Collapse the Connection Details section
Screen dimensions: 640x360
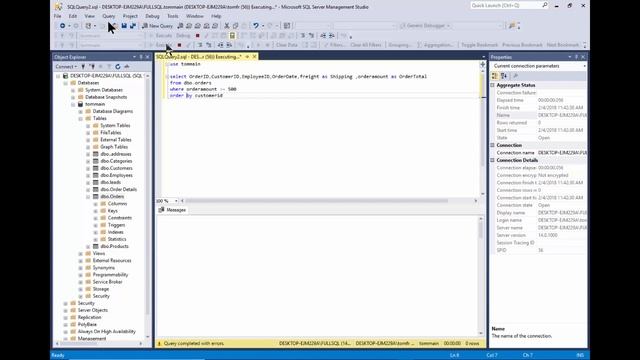tap(493, 160)
